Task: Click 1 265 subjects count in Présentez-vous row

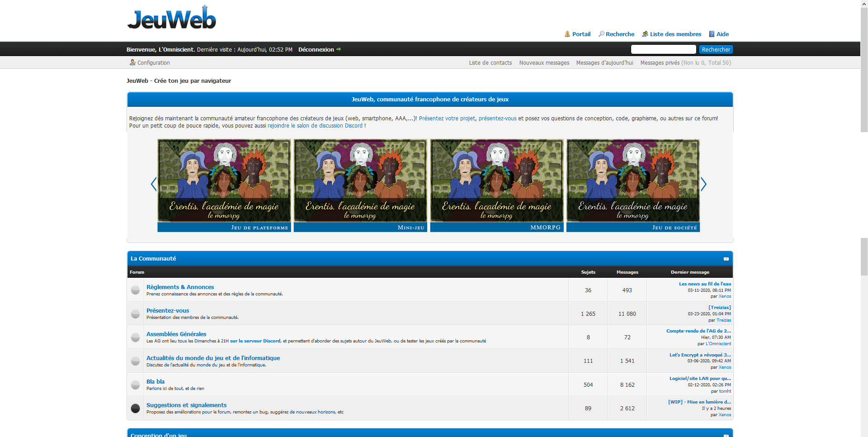Action: coord(588,314)
